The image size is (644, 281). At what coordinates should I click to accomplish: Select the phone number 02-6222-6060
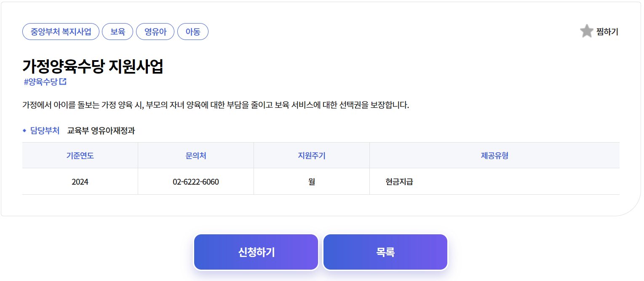tap(196, 182)
